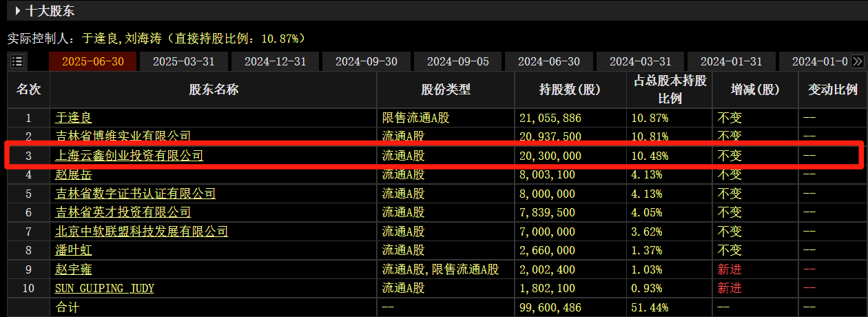
Task: Select the 0.93% holding ratio cell
Action: [x=647, y=288]
